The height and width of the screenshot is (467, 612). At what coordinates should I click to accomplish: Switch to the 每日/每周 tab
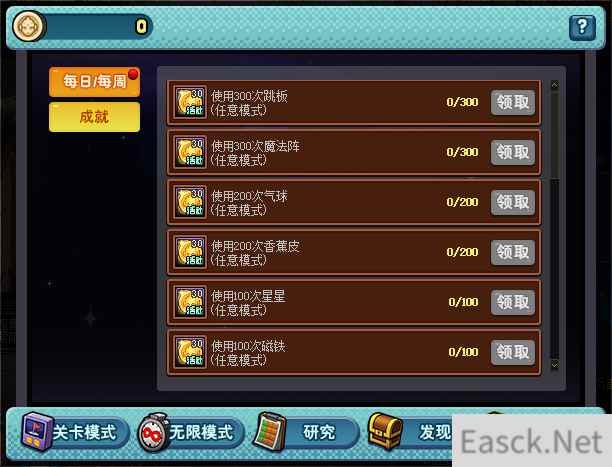[x=94, y=82]
